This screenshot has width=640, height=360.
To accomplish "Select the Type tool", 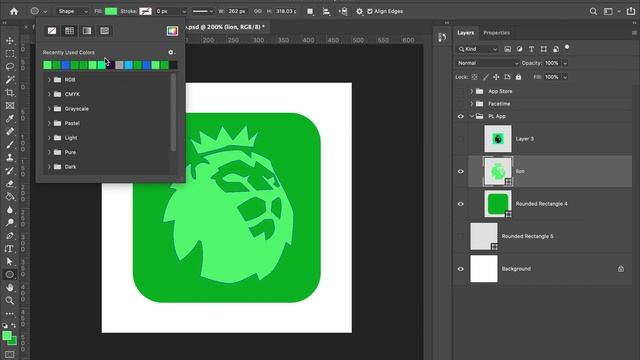I will (10, 249).
